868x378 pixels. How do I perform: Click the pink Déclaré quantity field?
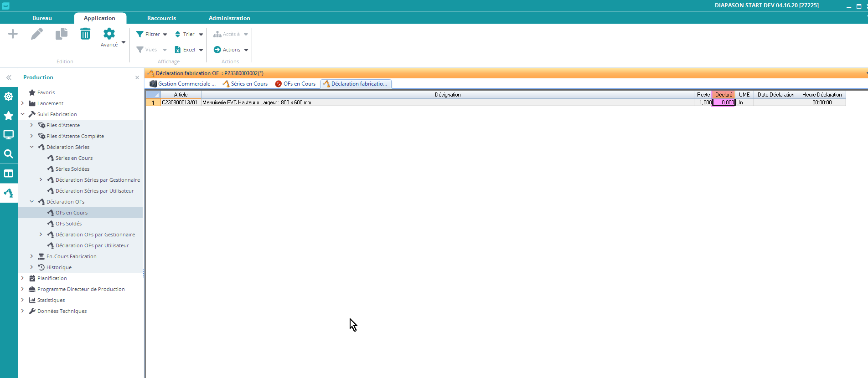tap(724, 102)
